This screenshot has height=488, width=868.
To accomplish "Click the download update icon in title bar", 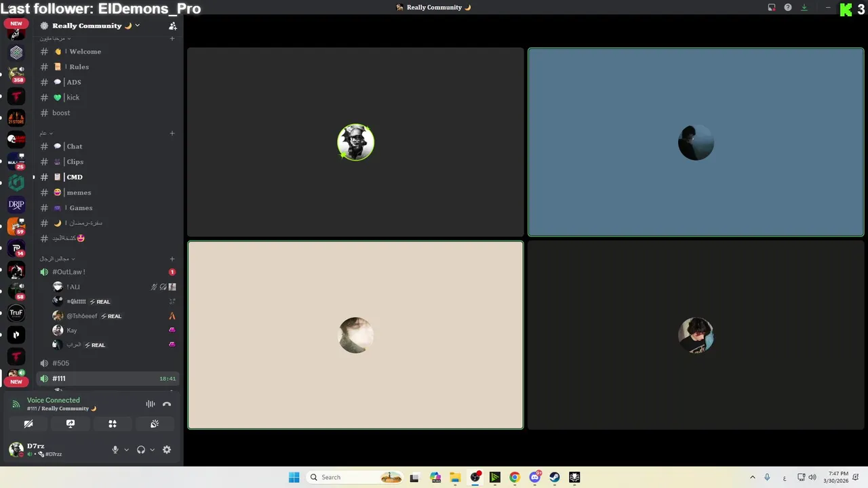I will coord(804,7).
